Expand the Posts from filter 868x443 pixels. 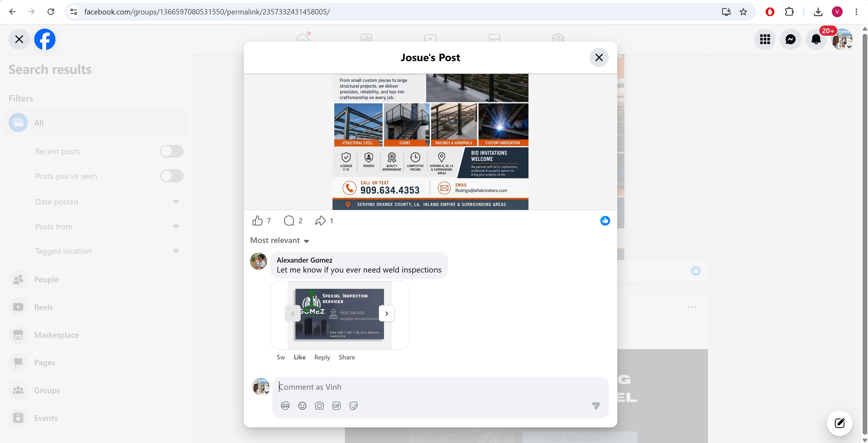[176, 226]
